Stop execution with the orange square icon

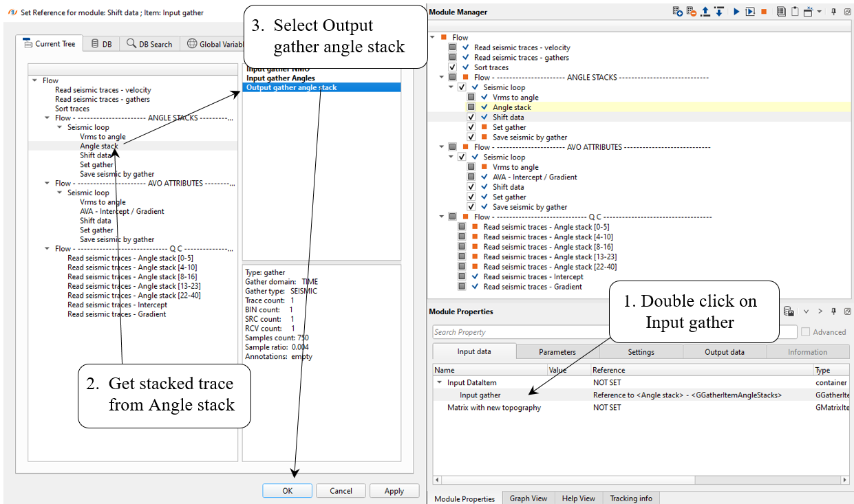pyautogui.click(x=764, y=12)
